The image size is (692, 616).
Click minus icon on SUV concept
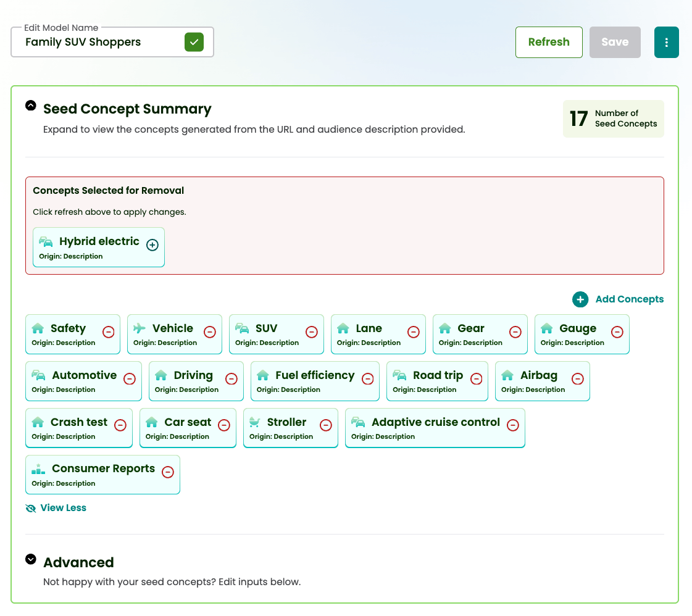click(x=312, y=332)
